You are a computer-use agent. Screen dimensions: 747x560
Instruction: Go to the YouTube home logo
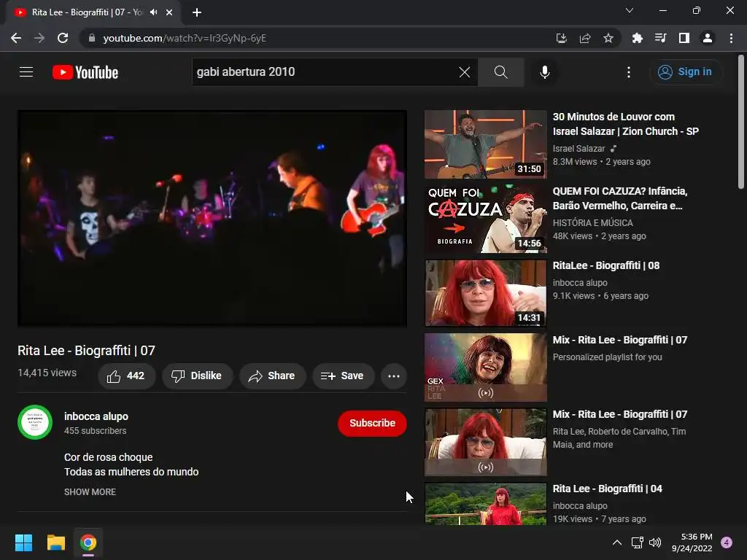tap(85, 72)
